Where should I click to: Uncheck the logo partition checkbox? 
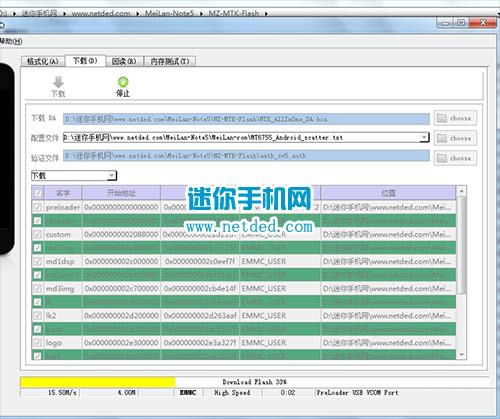[37, 343]
